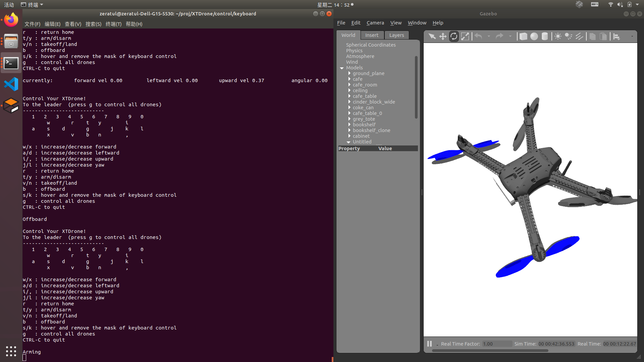Viewport: 644px width, 362px height.
Task: Collapse the Models tree section
Action: pyautogui.click(x=342, y=68)
